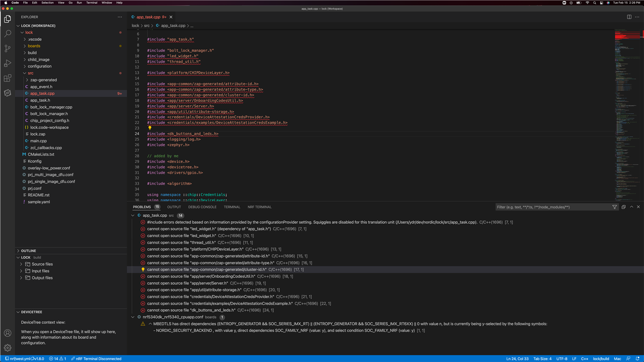Open the Run and Debug view
The image size is (644, 362).
coord(8,63)
